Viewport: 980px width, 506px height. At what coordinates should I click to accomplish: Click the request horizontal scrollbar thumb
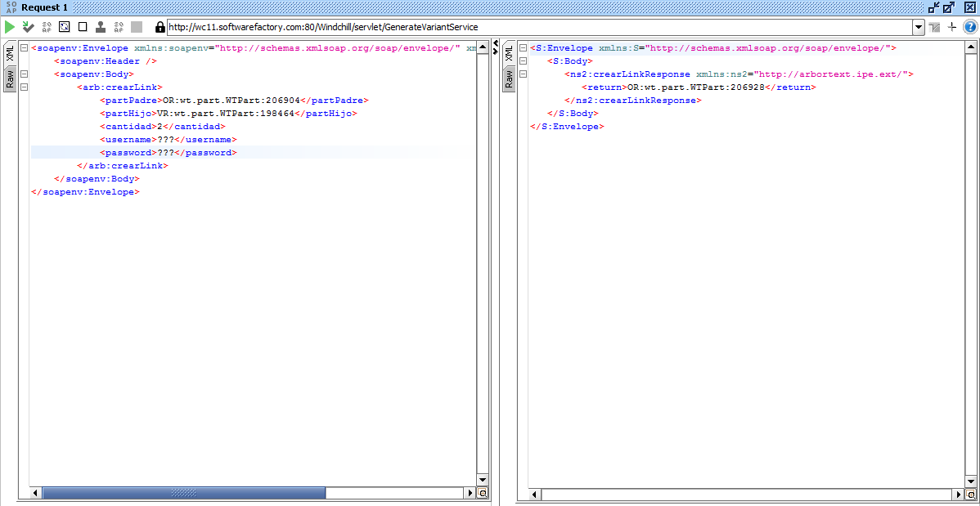coord(184,493)
